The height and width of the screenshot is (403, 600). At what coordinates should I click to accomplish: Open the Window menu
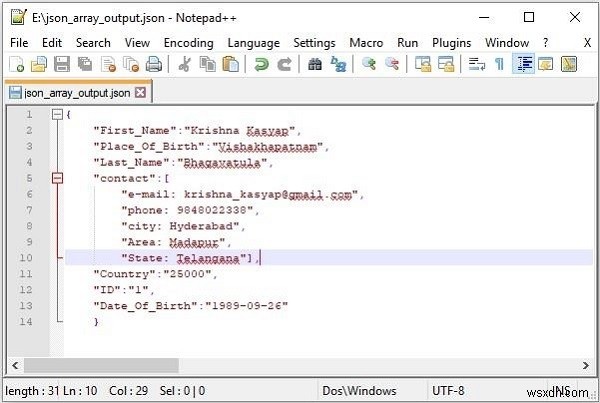click(x=507, y=43)
